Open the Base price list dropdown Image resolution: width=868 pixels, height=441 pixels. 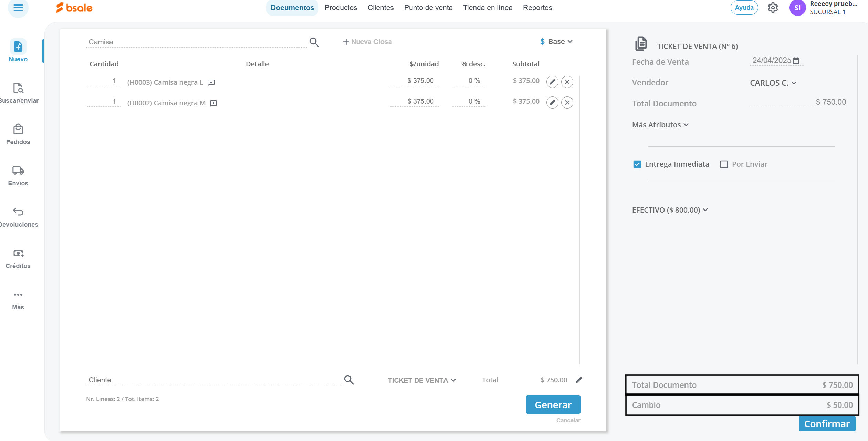coord(556,42)
